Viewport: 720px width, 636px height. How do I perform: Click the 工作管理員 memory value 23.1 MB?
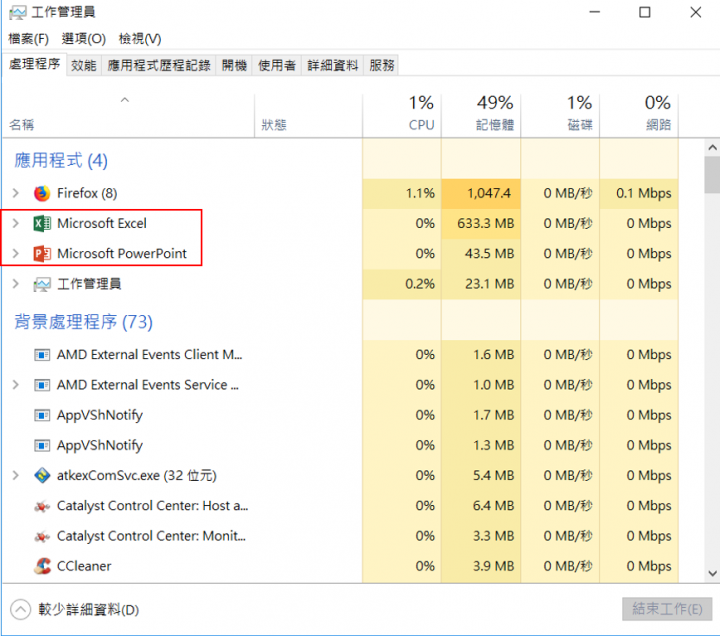[489, 284]
